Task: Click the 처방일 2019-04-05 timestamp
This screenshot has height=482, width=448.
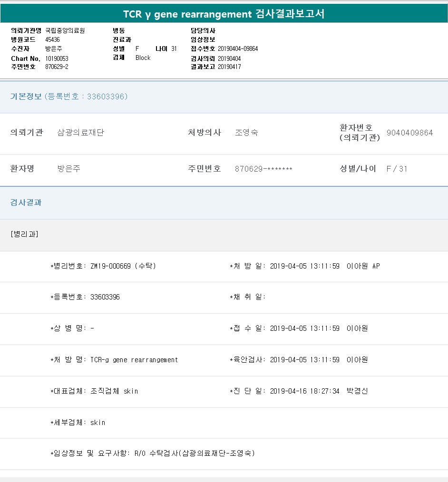Action: (304, 266)
